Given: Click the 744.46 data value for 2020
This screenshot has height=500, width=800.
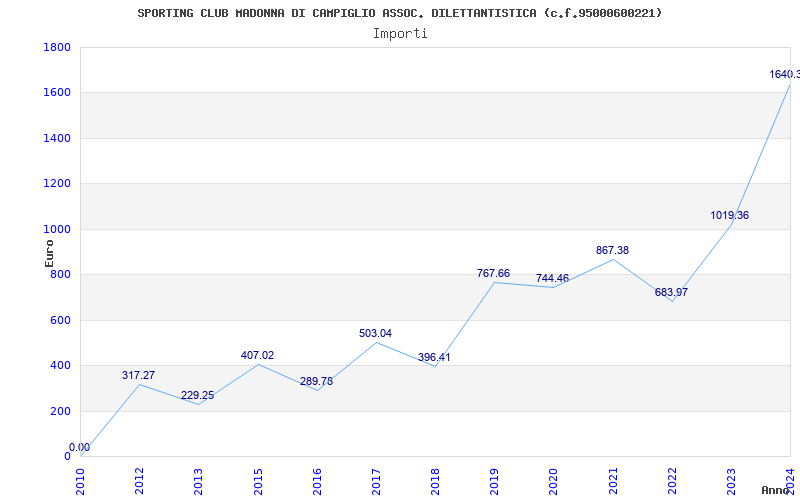Looking at the screenshot, I should click(x=552, y=278).
